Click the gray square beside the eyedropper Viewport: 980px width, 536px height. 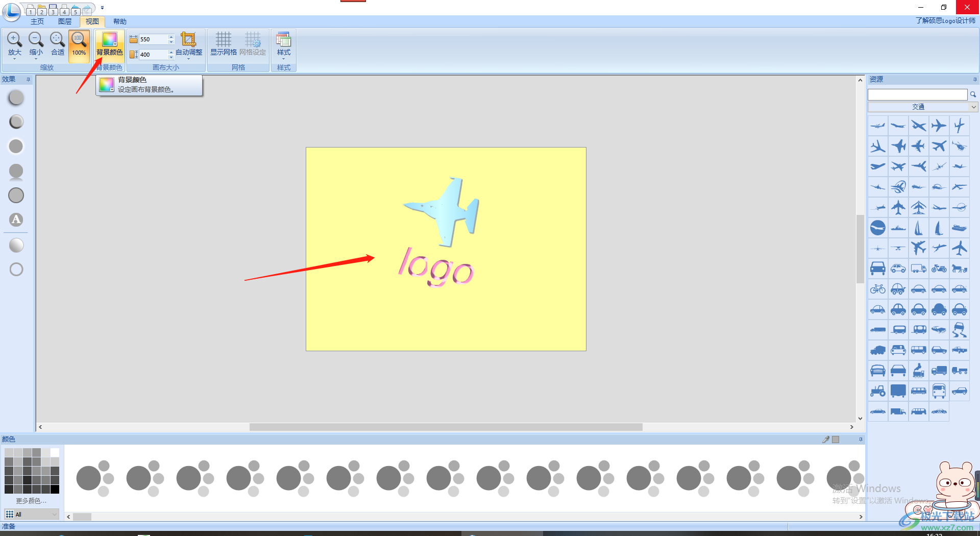836,439
